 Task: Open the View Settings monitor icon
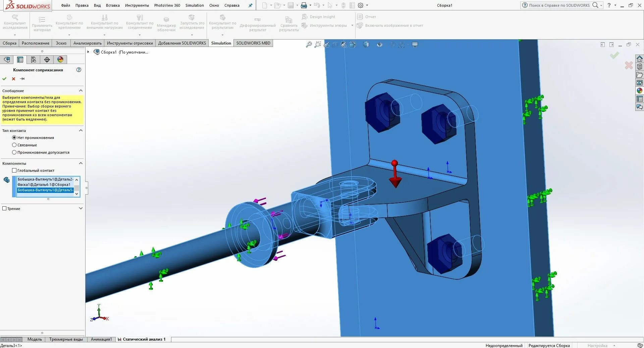(415, 45)
